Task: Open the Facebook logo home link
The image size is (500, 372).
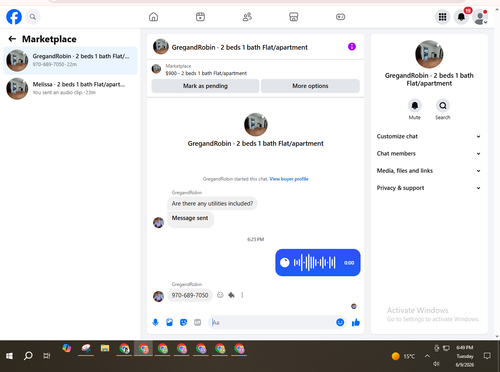Action: coord(14,17)
